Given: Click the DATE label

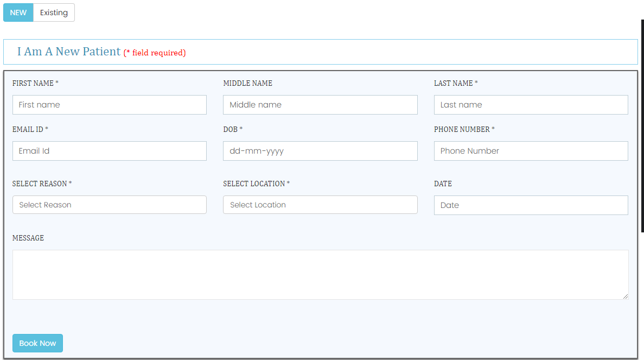Looking at the screenshot, I should tap(443, 184).
